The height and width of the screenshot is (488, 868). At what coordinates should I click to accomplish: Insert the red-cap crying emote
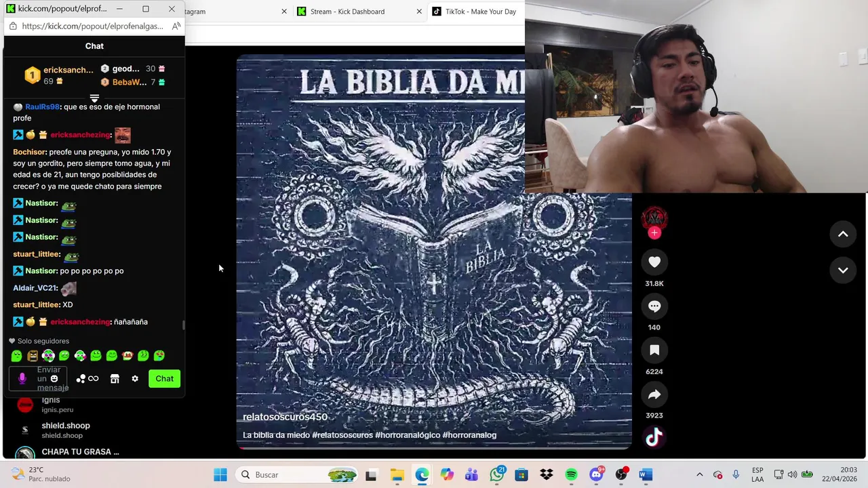pyautogui.click(x=127, y=356)
